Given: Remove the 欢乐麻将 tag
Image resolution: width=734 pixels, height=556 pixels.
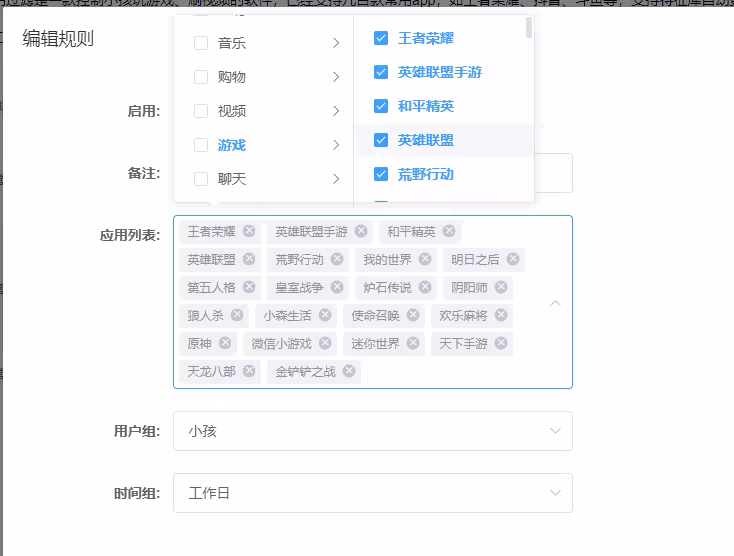Looking at the screenshot, I should pyautogui.click(x=501, y=315).
